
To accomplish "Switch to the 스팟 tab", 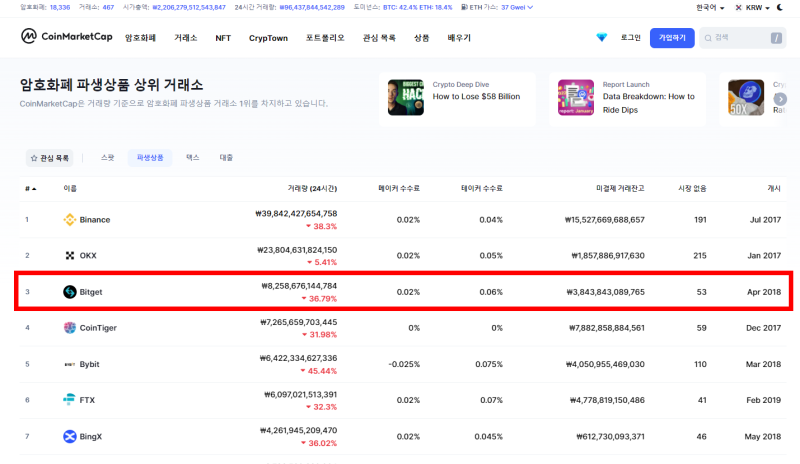I will [x=108, y=158].
